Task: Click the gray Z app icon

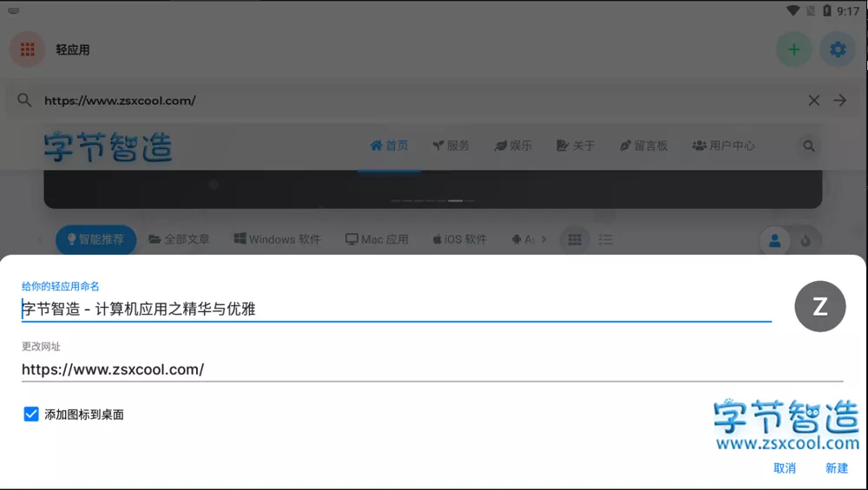Action: [x=820, y=306]
